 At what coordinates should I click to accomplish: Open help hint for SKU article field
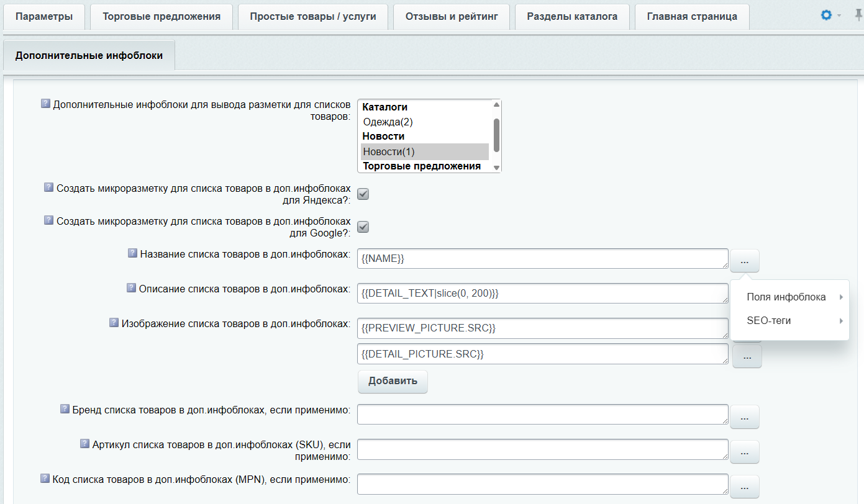(x=84, y=443)
